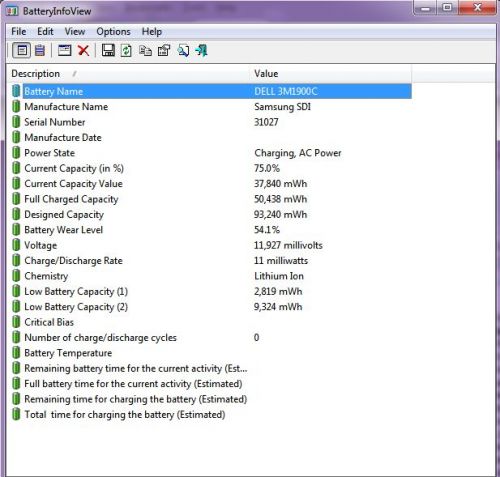Click the 54.1% wear level value
The image size is (500, 477).
click(x=267, y=230)
